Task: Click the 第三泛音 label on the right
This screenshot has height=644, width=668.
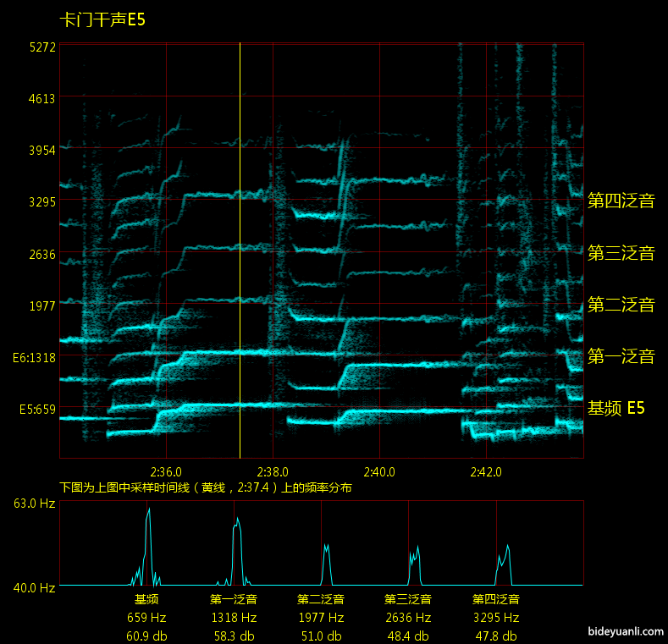Action: coord(621,252)
